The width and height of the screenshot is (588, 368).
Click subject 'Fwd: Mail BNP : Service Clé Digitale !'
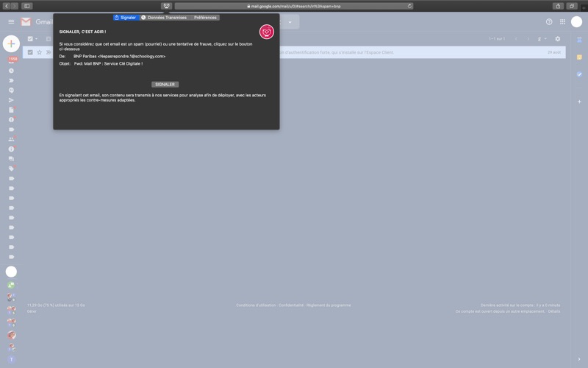(108, 63)
